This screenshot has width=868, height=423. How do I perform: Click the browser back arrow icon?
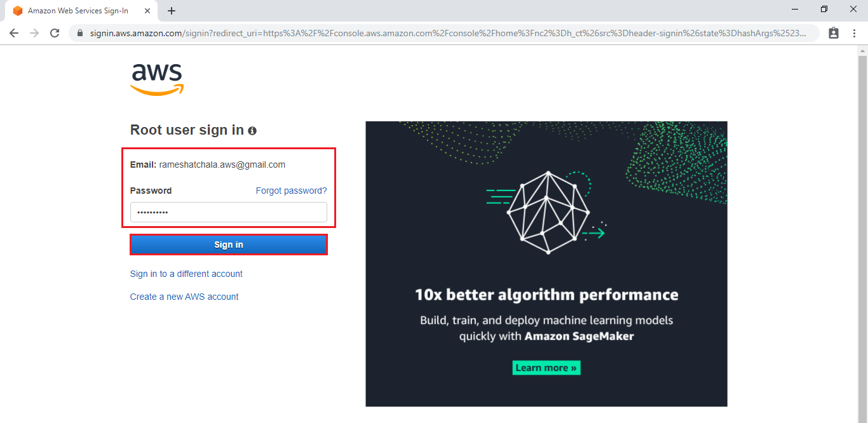pos(14,32)
